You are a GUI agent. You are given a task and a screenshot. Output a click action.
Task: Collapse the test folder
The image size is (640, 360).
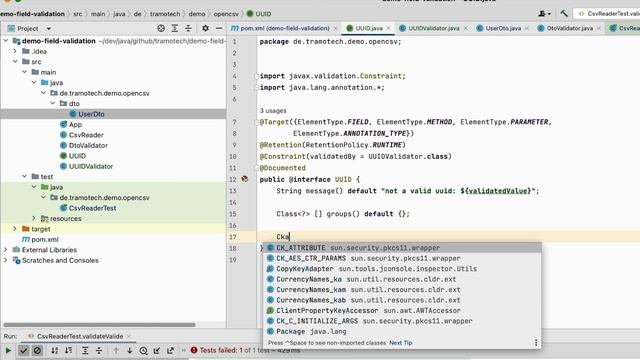point(24,176)
